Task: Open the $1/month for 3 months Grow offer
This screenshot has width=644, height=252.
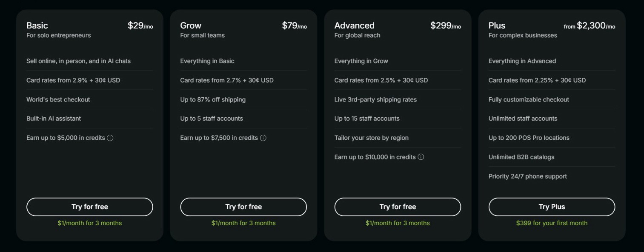Action: click(243, 223)
